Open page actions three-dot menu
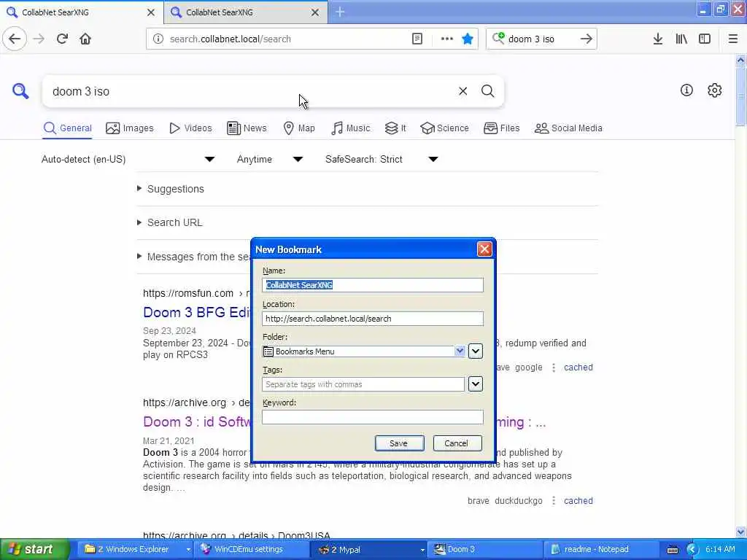Image resolution: width=747 pixels, height=560 pixels. 447,39
